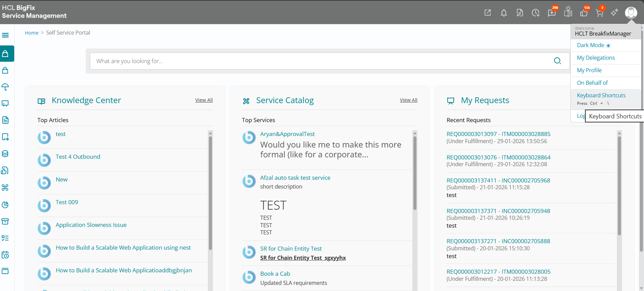644x291 pixels.
Task: Click View All in Knowledge Center
Action: 204,100
